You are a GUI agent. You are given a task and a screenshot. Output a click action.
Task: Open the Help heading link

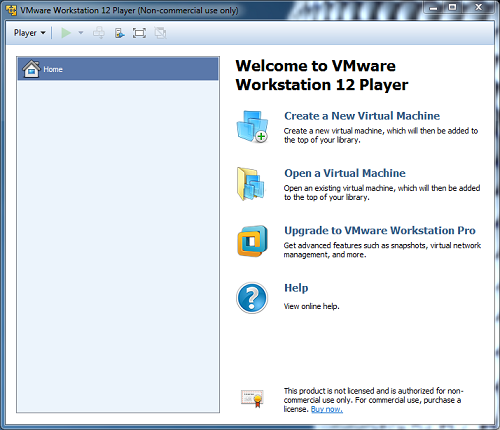coord(296,288)
